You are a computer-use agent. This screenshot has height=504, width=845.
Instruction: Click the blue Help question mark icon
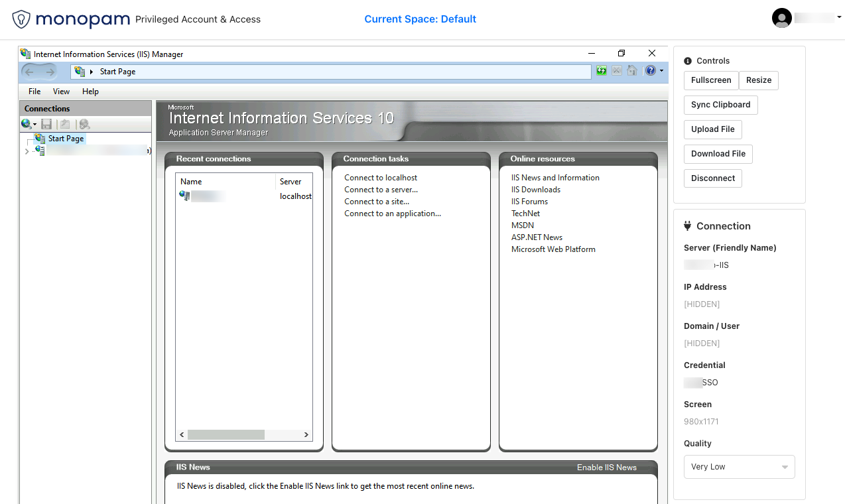coord(650,71)
